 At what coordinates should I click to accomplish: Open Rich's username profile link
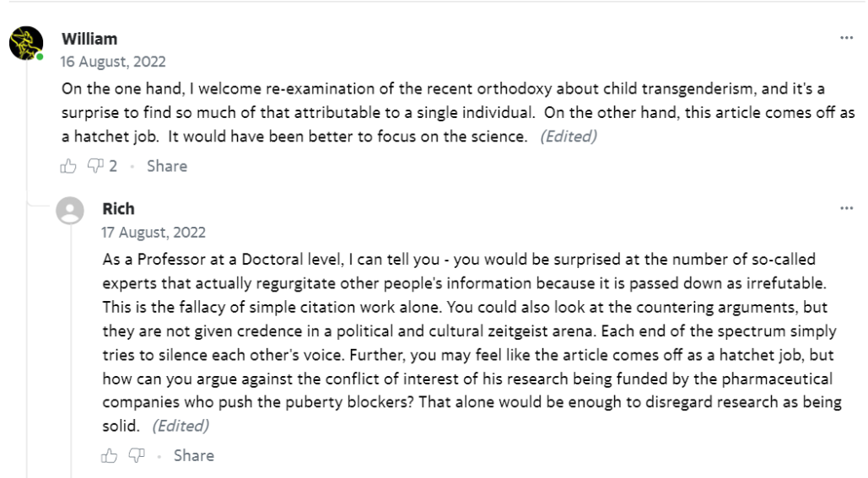[x=118, y=208]
